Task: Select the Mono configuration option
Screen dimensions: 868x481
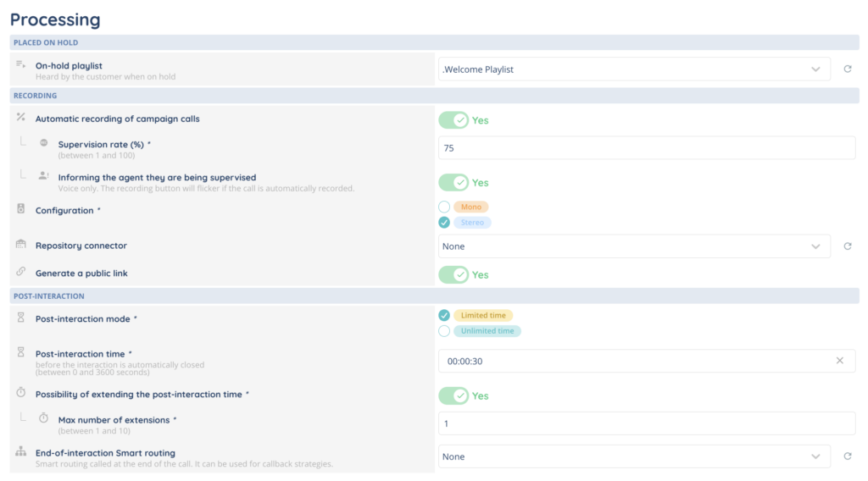Action: [444, 207]
